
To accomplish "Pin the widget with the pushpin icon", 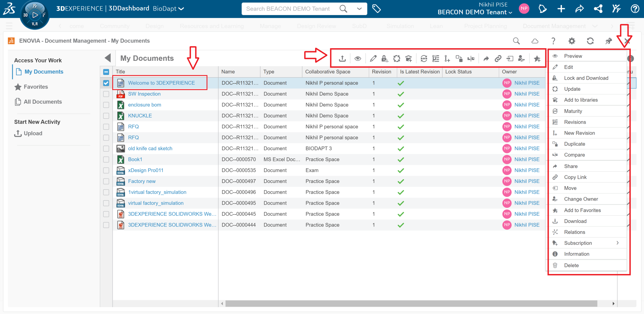I will 608,41.
